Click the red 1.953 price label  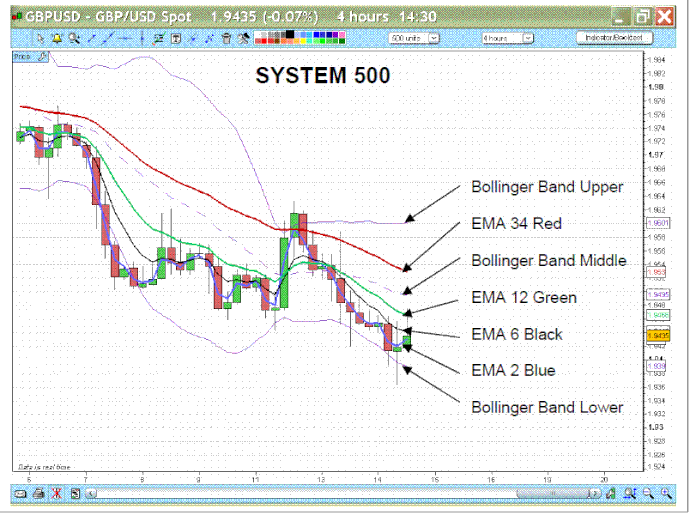[656, 272]
